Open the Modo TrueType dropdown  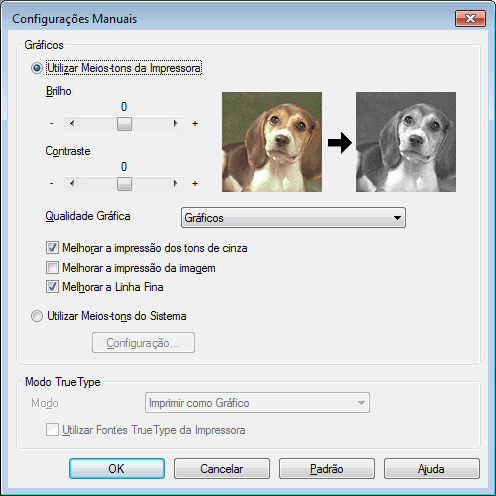257,403
